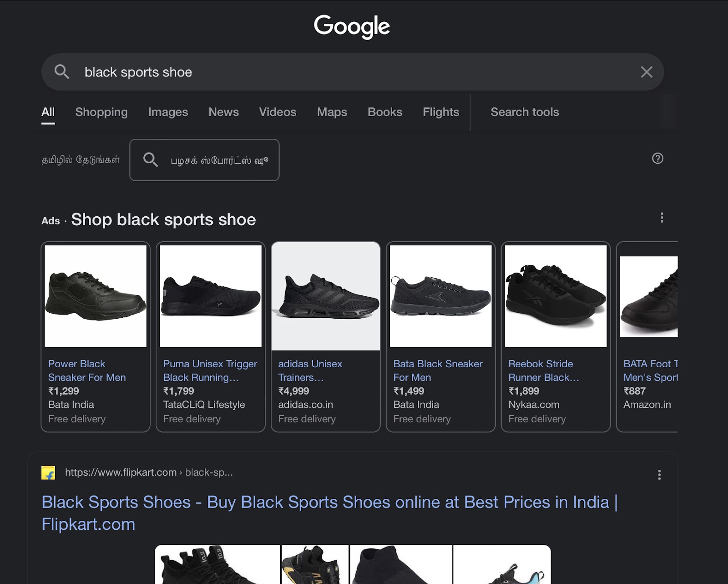Open the Images tab
This screenshot has width=728, height=584.
pos(168,112)
